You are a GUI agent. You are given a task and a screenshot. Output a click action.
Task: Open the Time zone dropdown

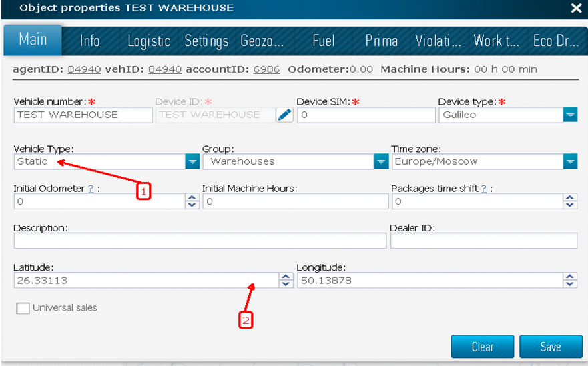point(569,161)
